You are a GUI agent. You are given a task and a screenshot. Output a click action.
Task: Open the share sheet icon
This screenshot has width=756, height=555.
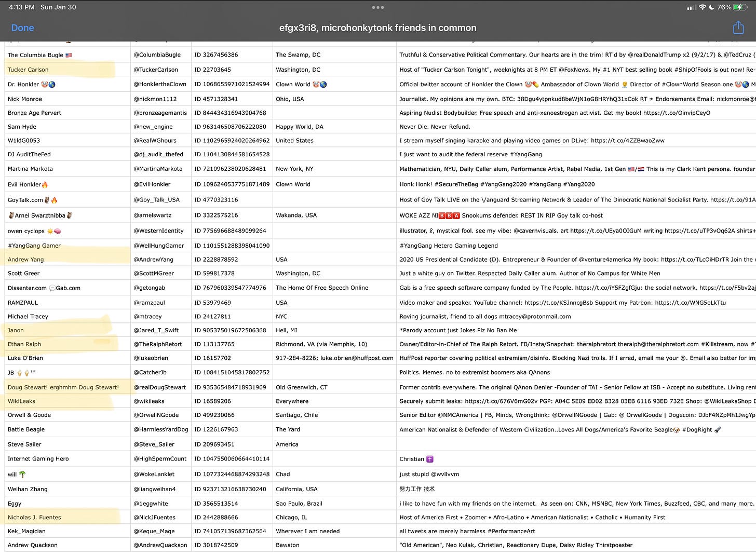tap(738, 28)
